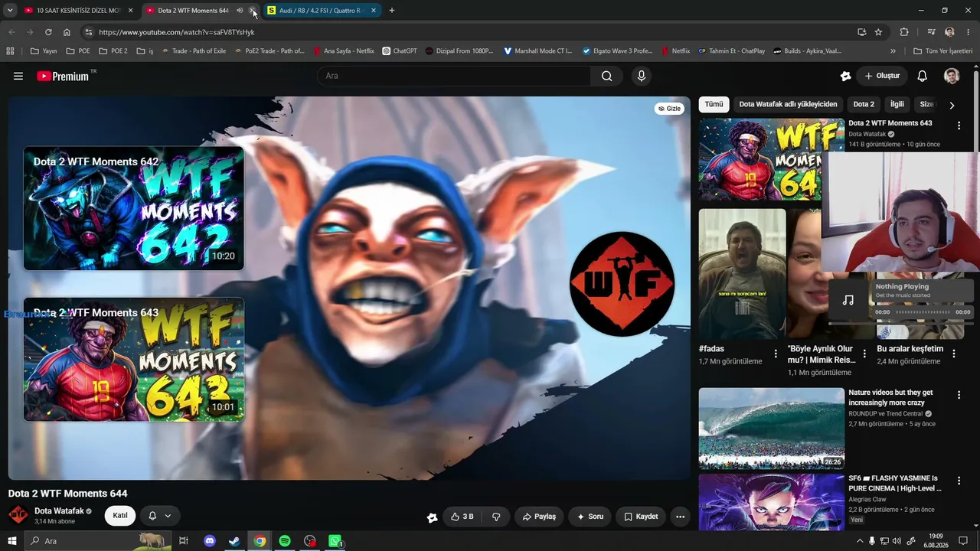Click the sparkle icon beside the like button
Viewport: 980px width, 551px height.
point(433,517)
